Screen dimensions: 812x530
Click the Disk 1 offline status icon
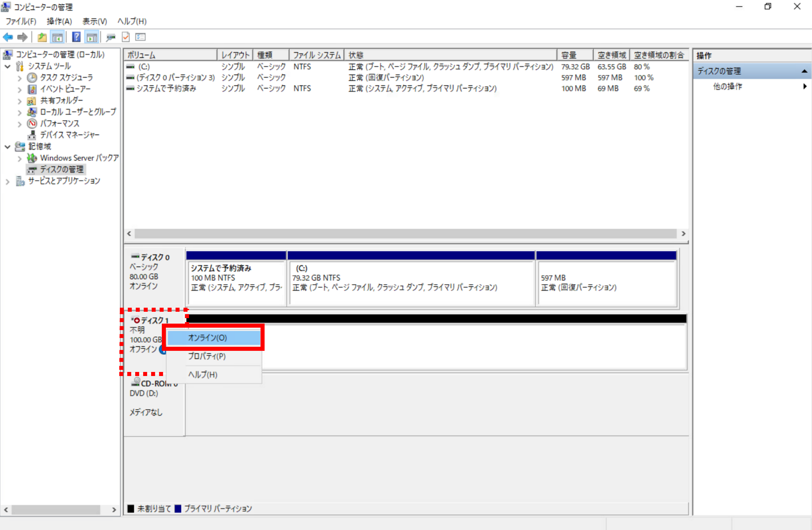click(x=136, y=320)
